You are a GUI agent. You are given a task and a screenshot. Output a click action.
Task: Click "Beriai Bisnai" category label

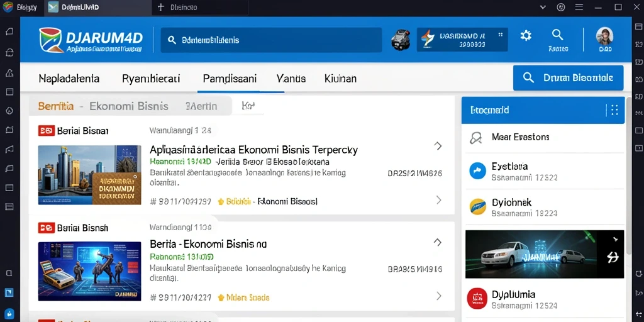(x=82, y=131)
